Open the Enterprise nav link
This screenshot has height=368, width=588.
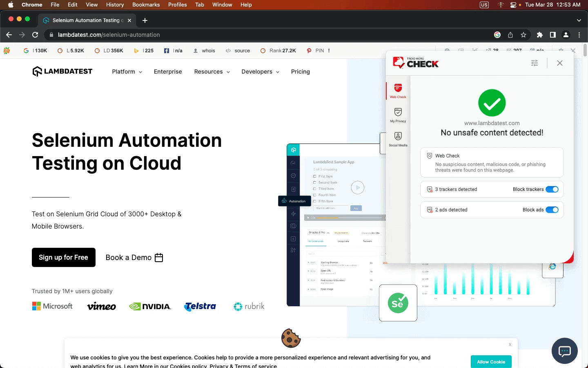(x=168, y=72)
